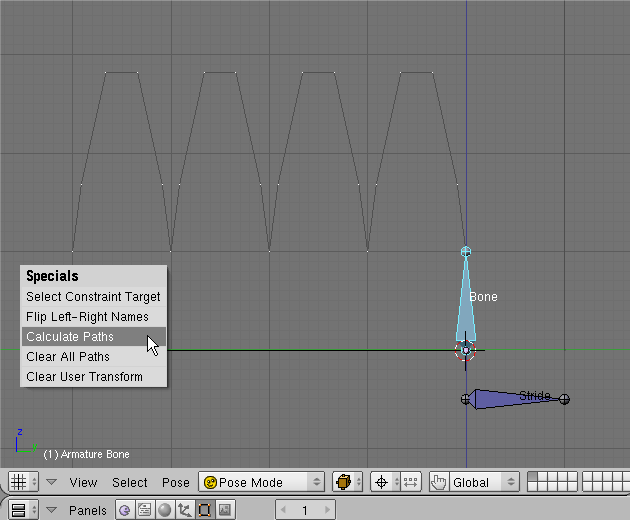630x520 pixels.
Task: Open draw type dropdown arrows
Action: click(x=359, y=481)
